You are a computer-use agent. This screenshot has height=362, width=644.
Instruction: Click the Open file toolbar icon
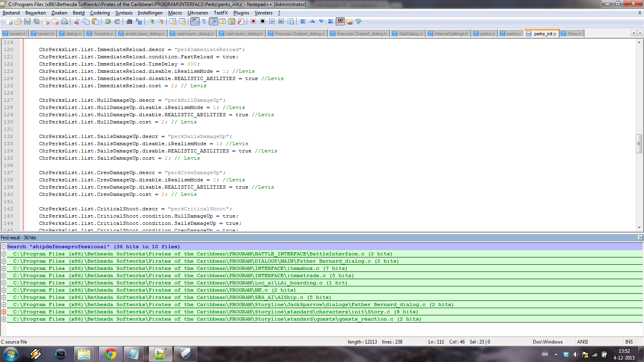click(x=18, y=21)
